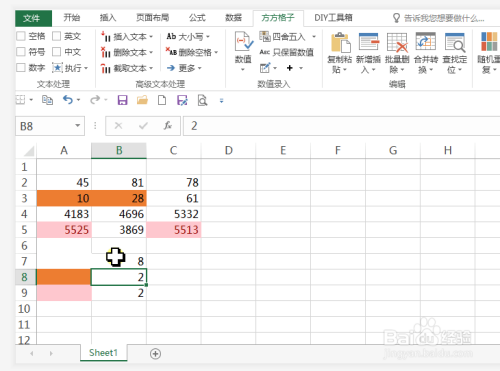Open the undo history dropdown arrow
This screenshot has height=371, width=500.
coord(78,100)
